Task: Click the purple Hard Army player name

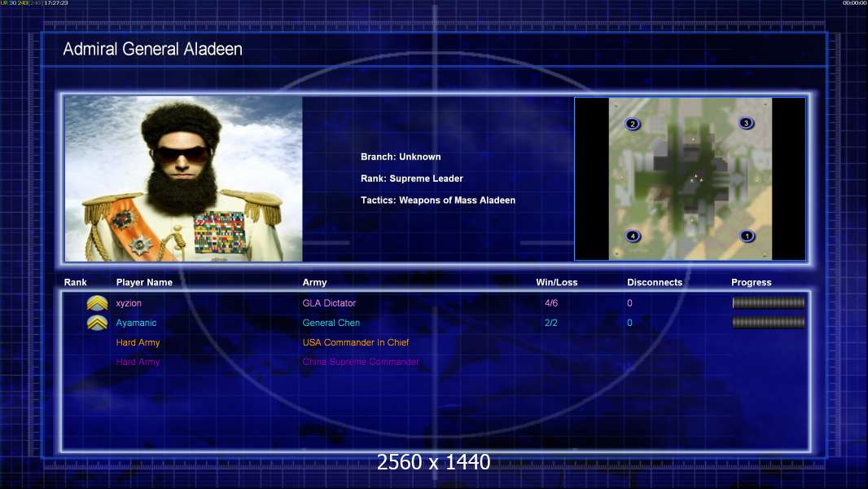Action: point(138,362)
